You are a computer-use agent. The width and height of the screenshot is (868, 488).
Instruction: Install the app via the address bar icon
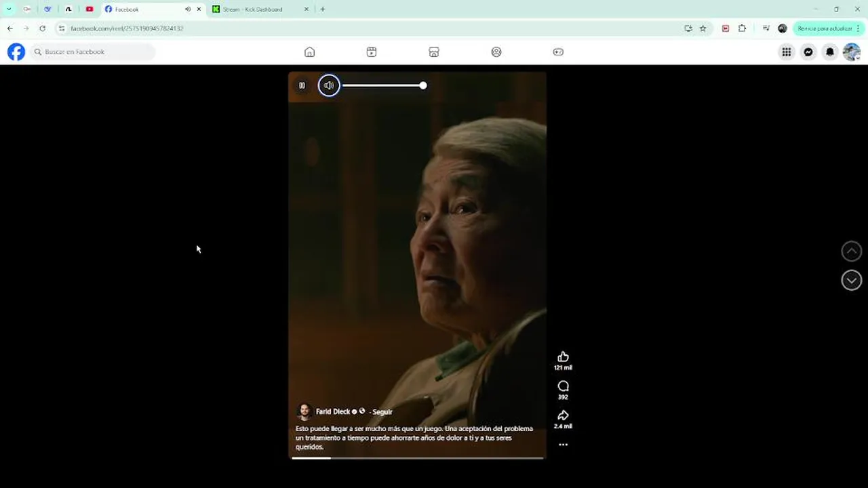tap(688, 28)
